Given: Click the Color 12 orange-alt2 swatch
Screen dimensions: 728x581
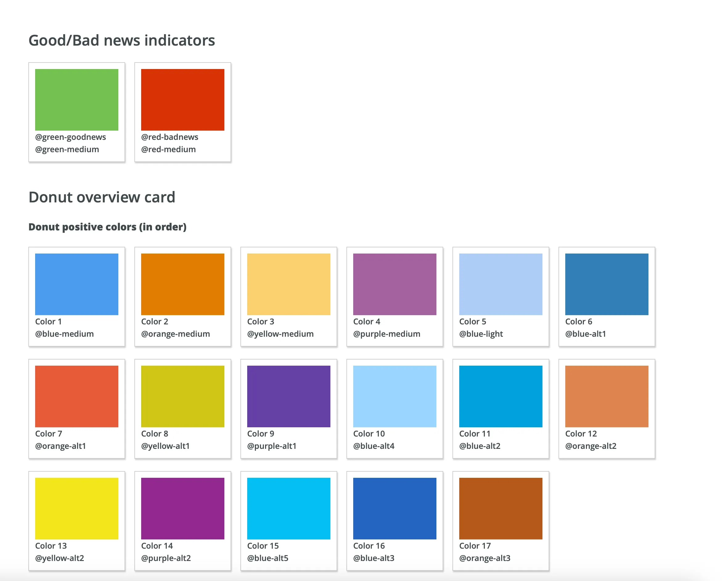Looking at the screenshot, I should [x=607, y=396].
